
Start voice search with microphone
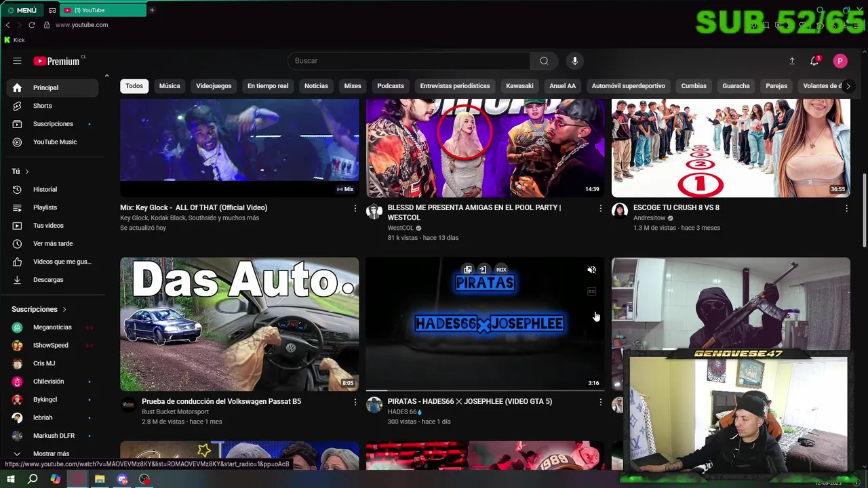click(574, 61)
